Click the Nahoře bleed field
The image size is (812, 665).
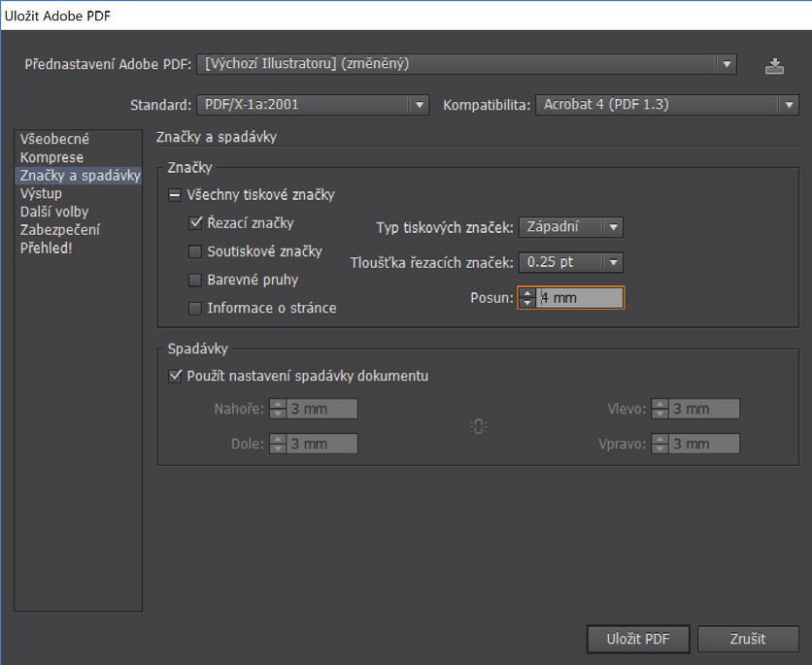[321, 409]
